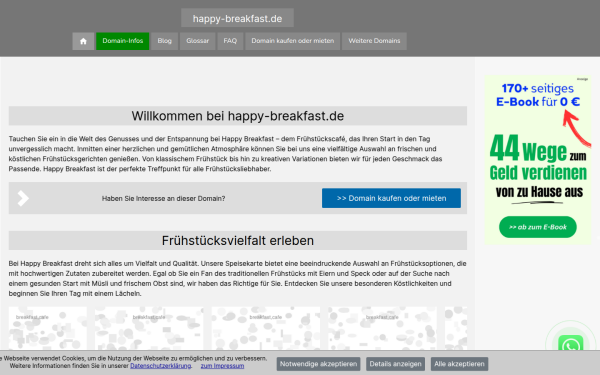Show cookie details with Details anzeigen
600x375 pixels.
pyautogui.click(x=395, y=364)
